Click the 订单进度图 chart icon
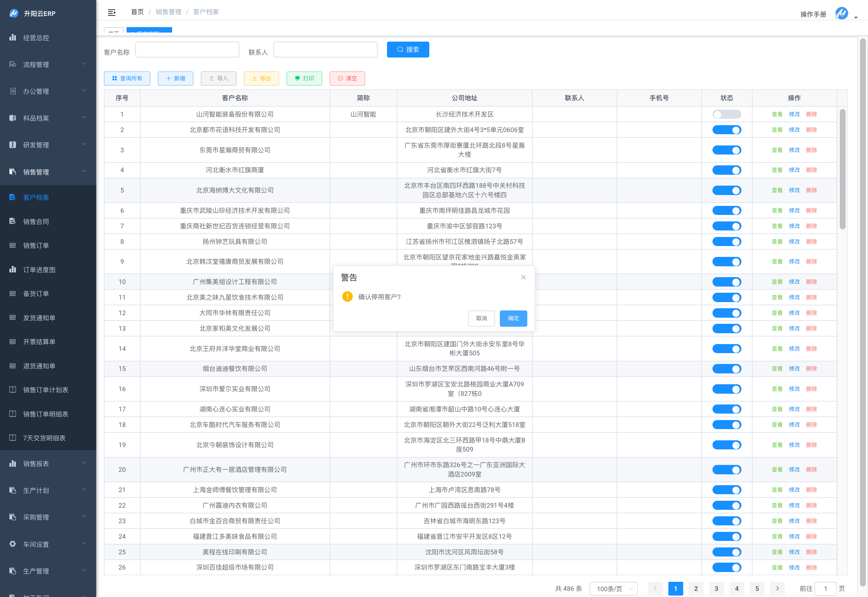Viewport: 868px width, 597px height. click(13, 269)
